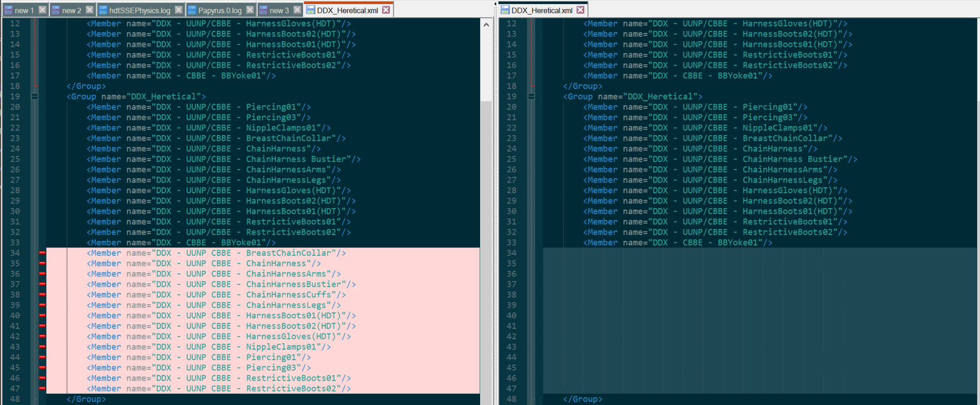Viewport: 980px width, 405px height.
Task: Click line number 19 in the left pane
Action: pyautogui.click(x=15, y=96)
